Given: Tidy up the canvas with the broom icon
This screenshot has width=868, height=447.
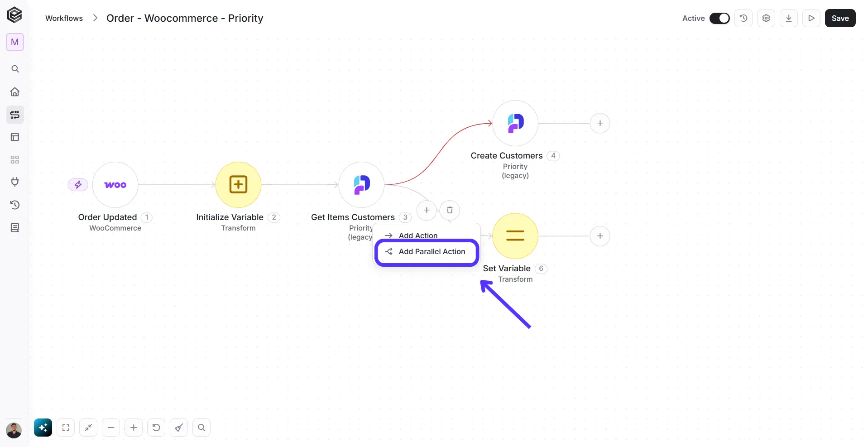Looking at the screenshot, I should [179, 428].
